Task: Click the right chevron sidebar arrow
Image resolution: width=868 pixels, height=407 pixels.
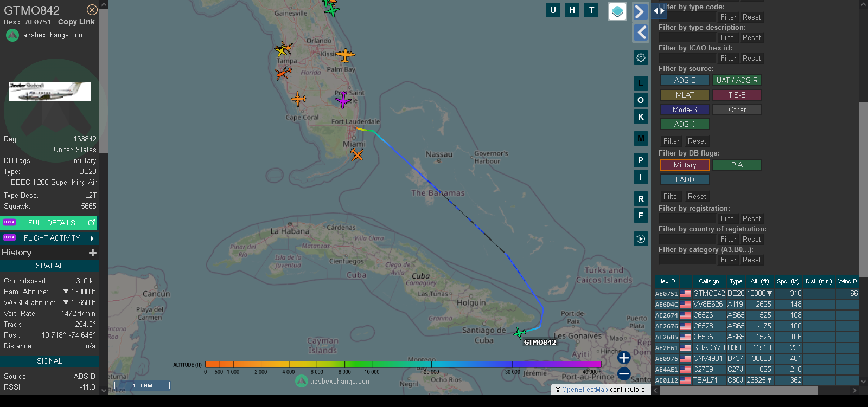Action: [x=641, y=12]
